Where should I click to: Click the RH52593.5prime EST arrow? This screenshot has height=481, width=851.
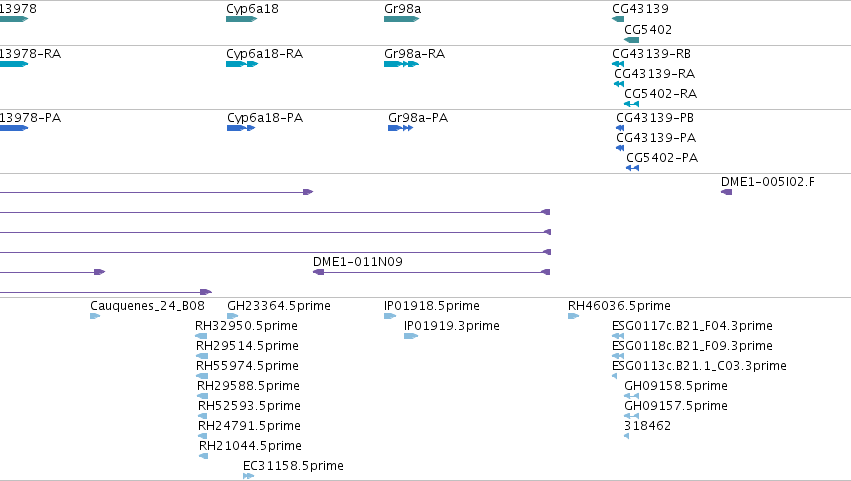pyautogui.click(x=203, y=416)
